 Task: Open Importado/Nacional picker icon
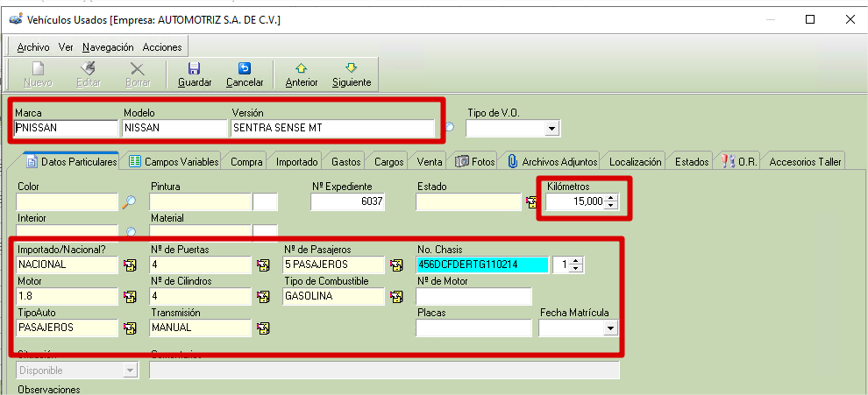pyautogui.click(x=130, y=265)
